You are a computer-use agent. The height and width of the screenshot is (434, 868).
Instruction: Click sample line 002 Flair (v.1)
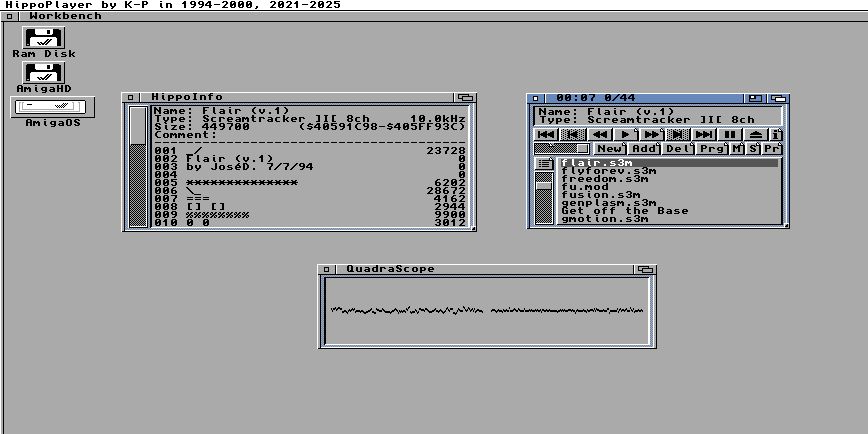pyautogui.click(x=309, y=158)
